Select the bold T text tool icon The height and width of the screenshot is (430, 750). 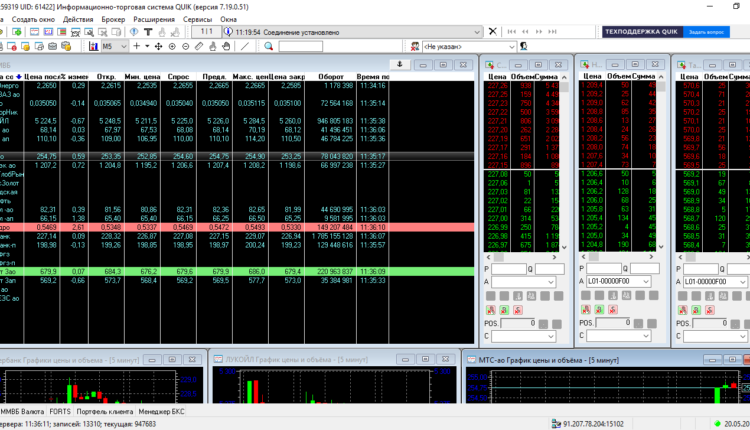148,32
